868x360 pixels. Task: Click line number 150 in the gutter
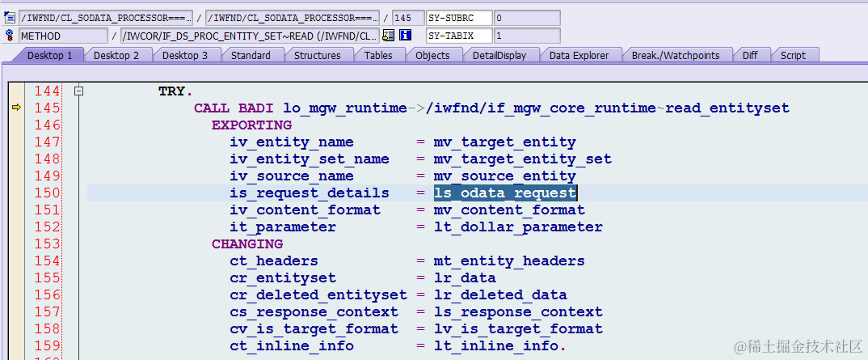click(47, 193)
